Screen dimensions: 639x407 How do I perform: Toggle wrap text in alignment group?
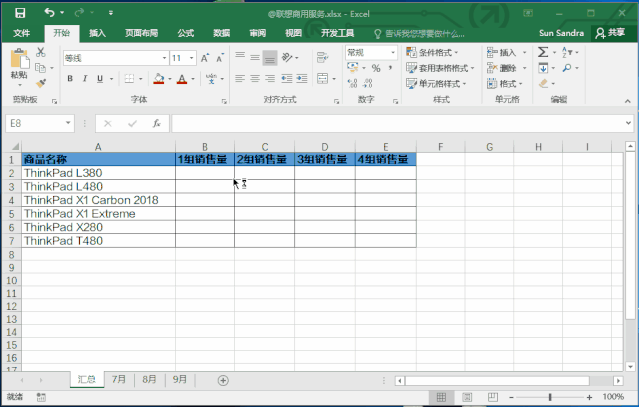[323, 57]
